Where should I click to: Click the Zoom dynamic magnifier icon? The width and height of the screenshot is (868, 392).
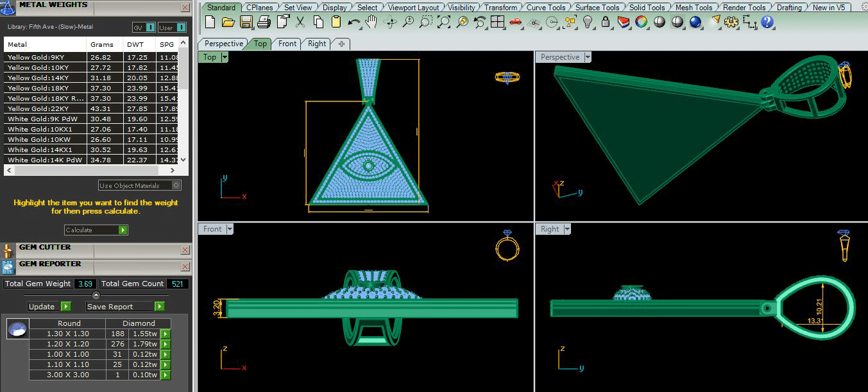pyautogui.click(x=408, y=22)
